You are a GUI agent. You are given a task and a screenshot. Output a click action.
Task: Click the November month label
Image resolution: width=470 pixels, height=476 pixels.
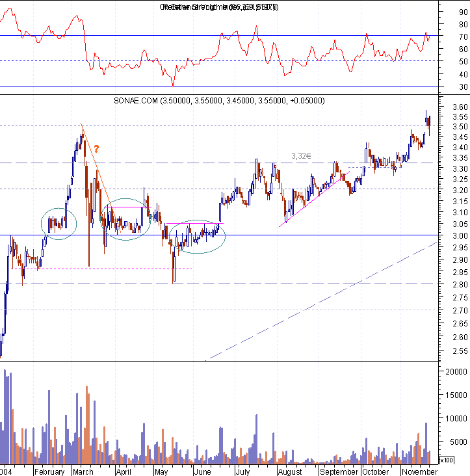419,471
